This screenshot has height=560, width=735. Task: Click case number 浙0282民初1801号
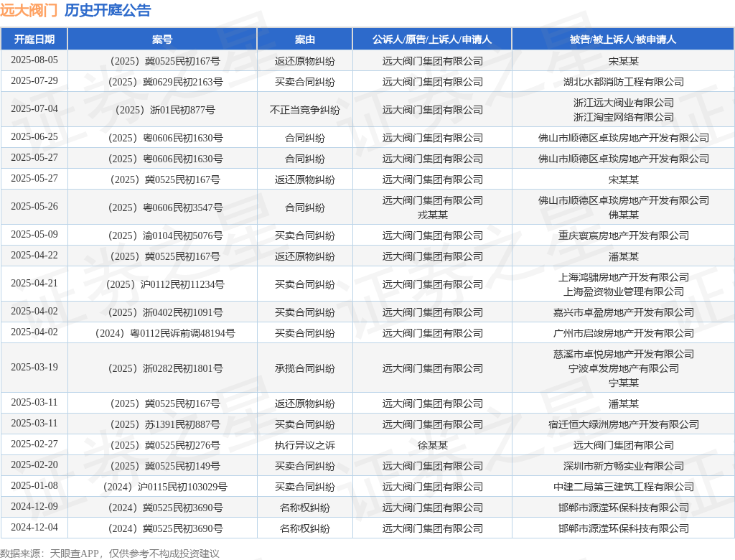point(165,368)
